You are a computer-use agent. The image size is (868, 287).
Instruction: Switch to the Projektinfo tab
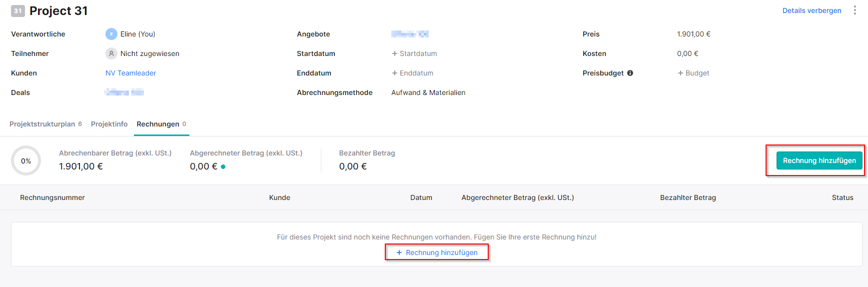(109, 124)
